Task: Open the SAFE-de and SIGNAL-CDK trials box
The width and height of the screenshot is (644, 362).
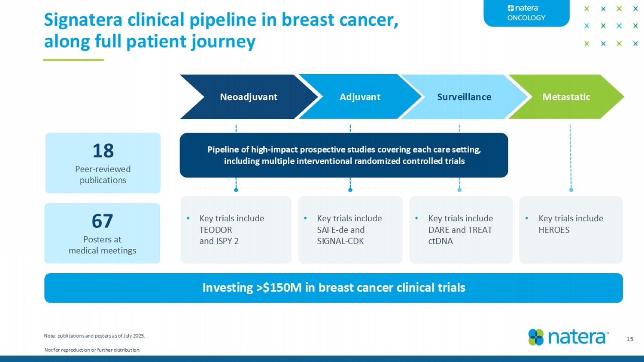Action: point(350,229)
